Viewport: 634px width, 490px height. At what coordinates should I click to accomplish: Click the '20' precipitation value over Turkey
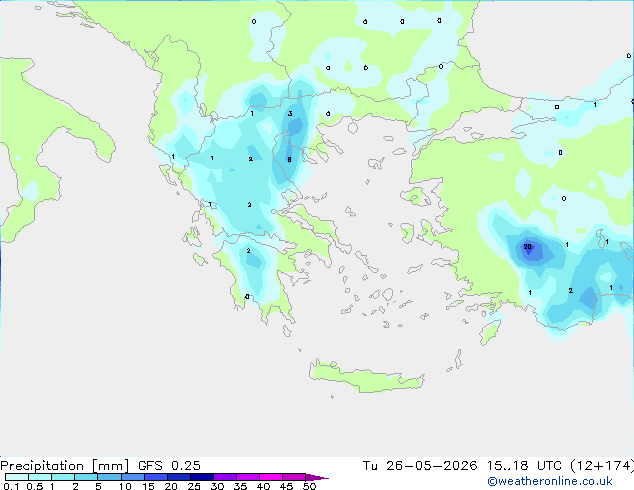[527, 247]
